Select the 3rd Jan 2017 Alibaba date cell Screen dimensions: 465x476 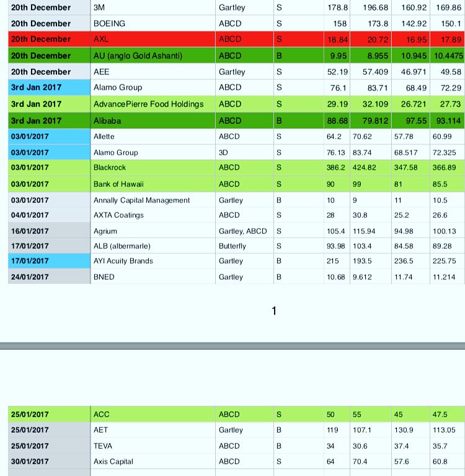49,120
